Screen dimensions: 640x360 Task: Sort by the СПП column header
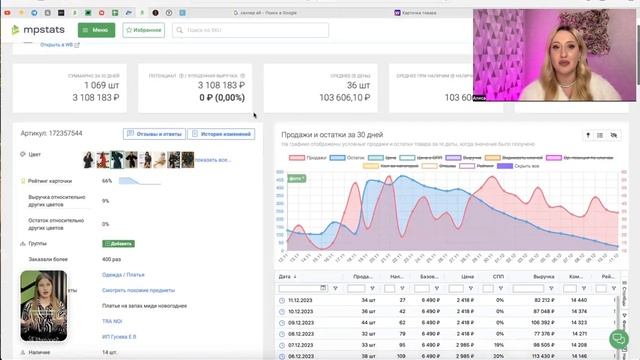coord(498,276)
